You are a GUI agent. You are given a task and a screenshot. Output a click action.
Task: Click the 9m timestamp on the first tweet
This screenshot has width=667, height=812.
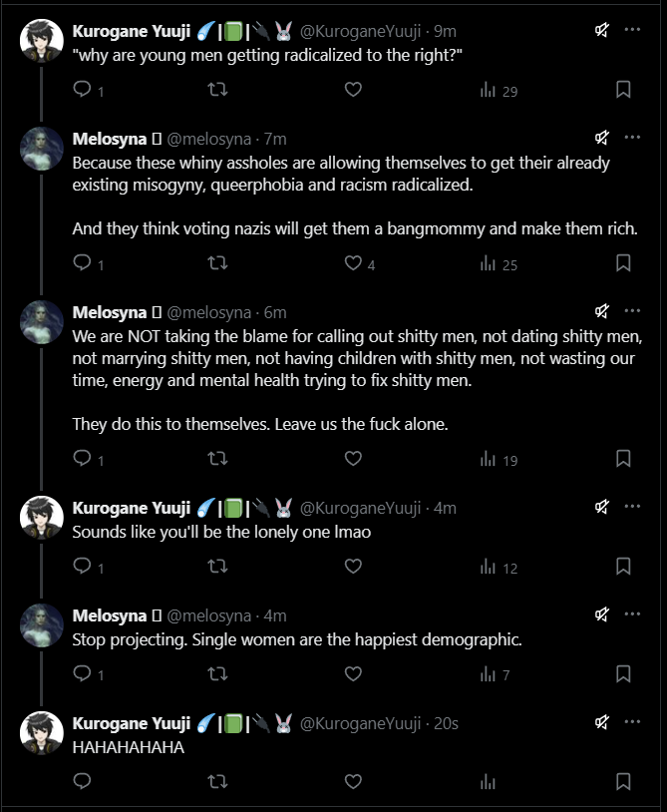[x=445, y=31]
